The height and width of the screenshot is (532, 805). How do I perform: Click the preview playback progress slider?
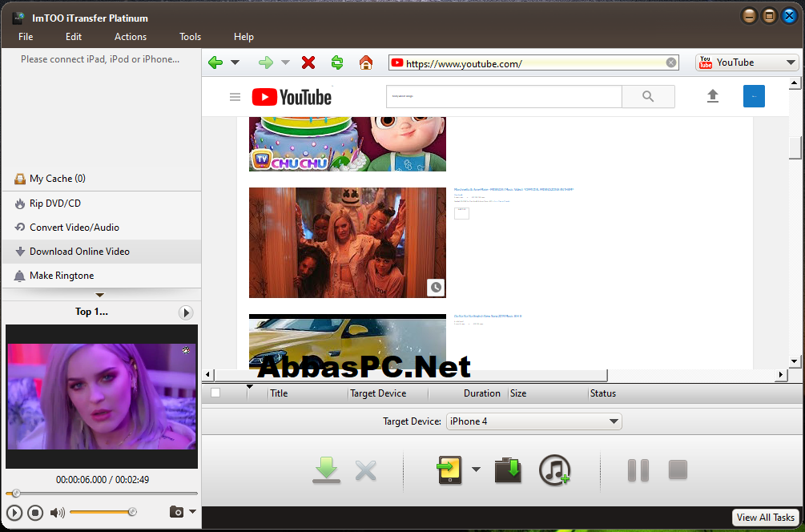(x=102, y=494)
